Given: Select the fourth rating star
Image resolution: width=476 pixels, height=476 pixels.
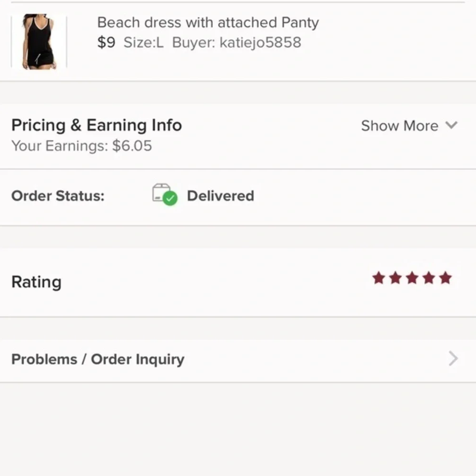Looking at the screenshot, I should pos(429,278).
